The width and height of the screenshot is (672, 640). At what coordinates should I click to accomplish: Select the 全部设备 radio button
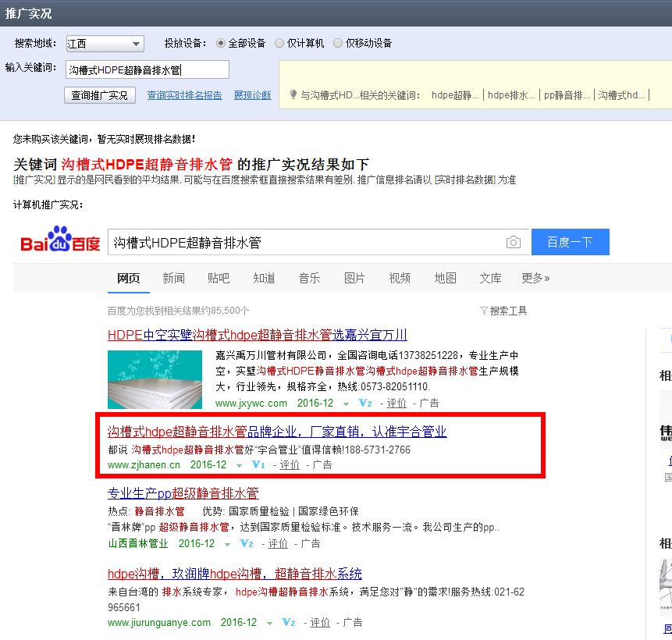click(x=221, y=43)
